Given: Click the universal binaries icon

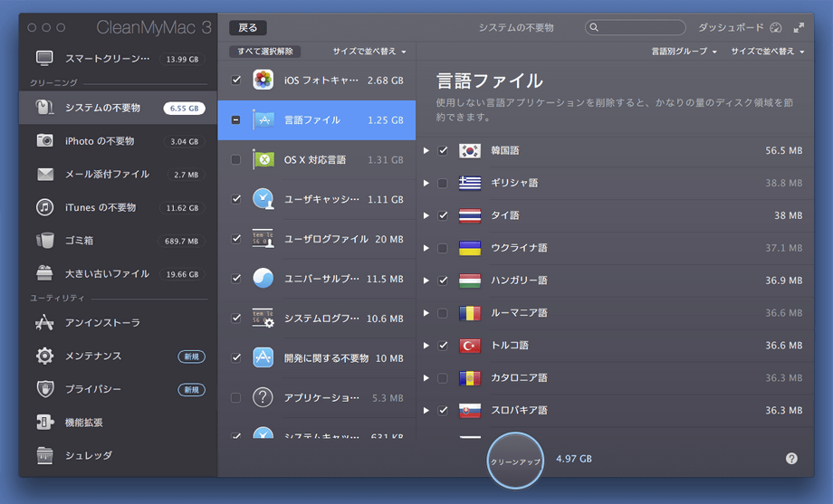Looking at the screenshot, I should [x=263, y=279].
